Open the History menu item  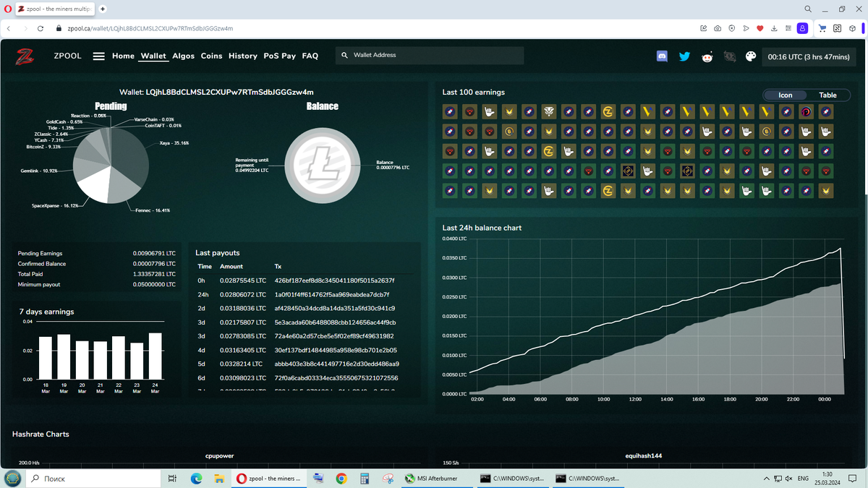click(x=243, y=56)
